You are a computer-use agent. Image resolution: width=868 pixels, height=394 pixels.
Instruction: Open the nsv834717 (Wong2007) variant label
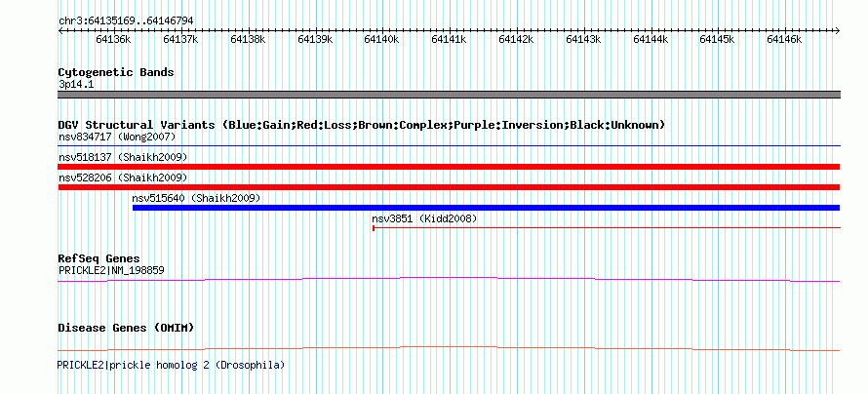click(117, 137)
